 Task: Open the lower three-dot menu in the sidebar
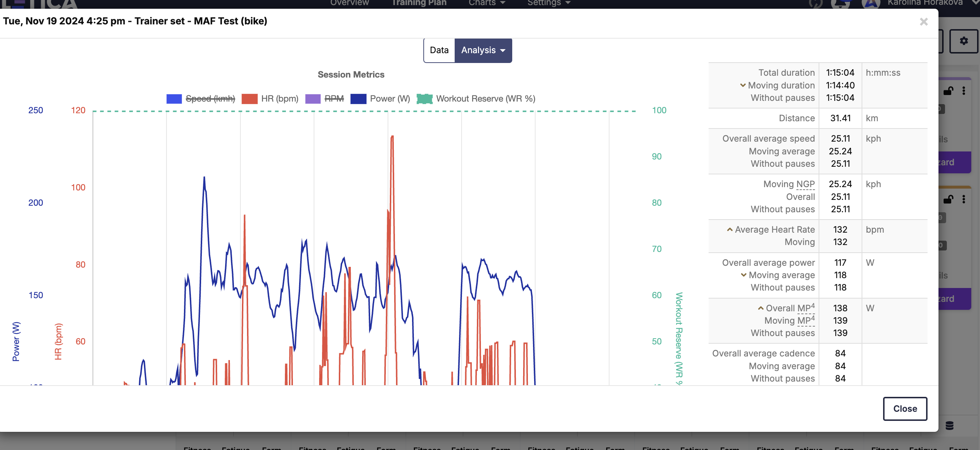963,199
